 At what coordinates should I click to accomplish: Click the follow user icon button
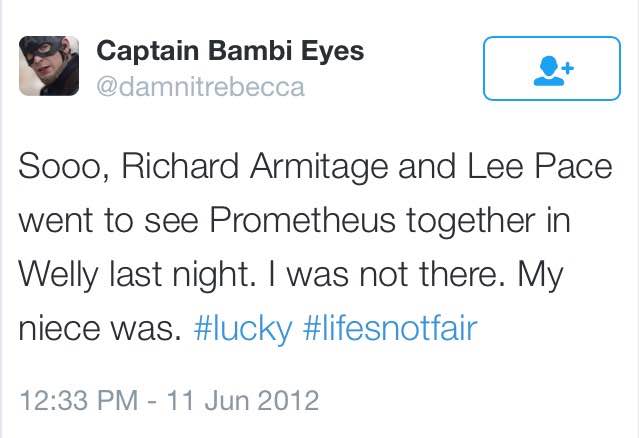click(551, 69)
